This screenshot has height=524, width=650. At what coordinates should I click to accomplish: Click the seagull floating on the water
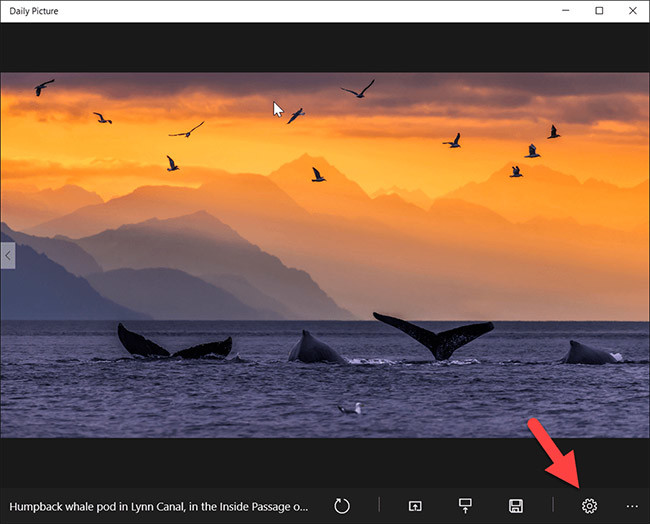click(350, 408)
